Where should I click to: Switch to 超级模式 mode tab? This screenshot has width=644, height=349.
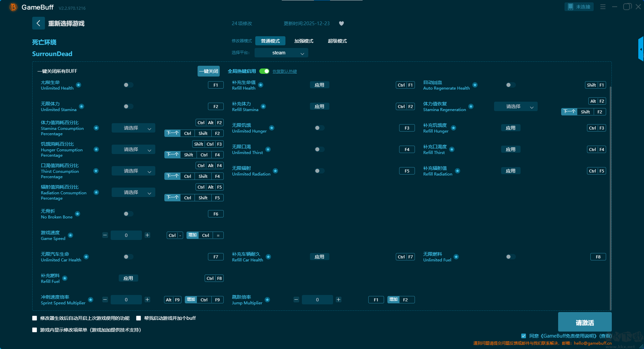(x=337, y=41)
